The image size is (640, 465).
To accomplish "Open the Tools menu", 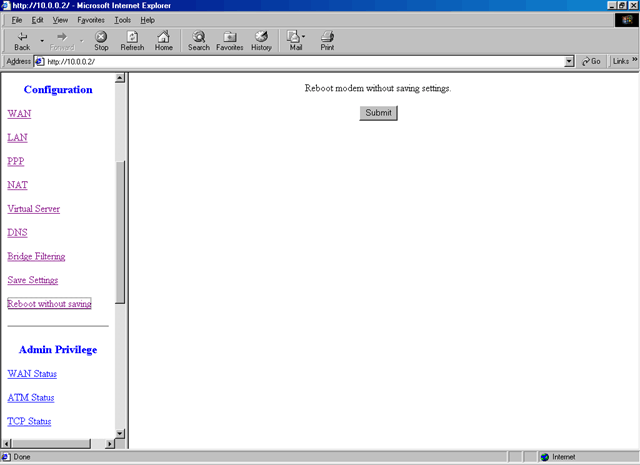I will pyautogui.click(x=122, y=20).
